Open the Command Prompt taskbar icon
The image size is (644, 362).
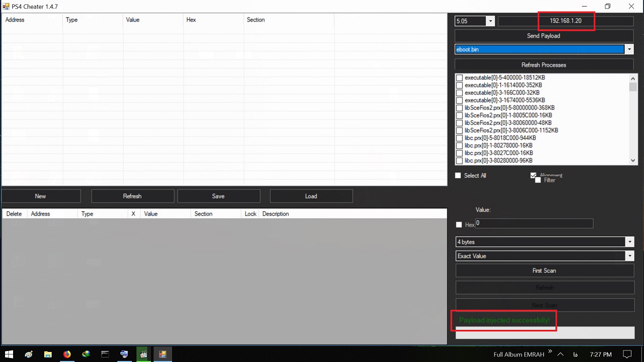click(105, 354)
